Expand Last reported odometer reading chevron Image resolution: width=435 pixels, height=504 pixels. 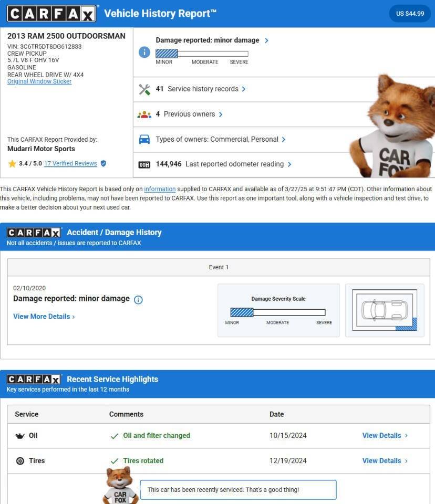click(289, 164)
